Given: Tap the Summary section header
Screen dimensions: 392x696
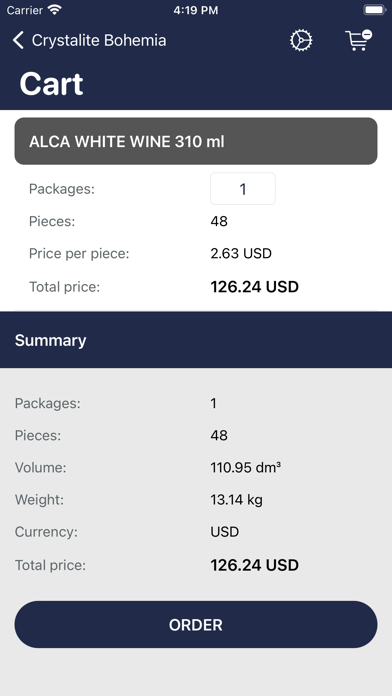Looking at the screenshot, I should click(196, 340).
